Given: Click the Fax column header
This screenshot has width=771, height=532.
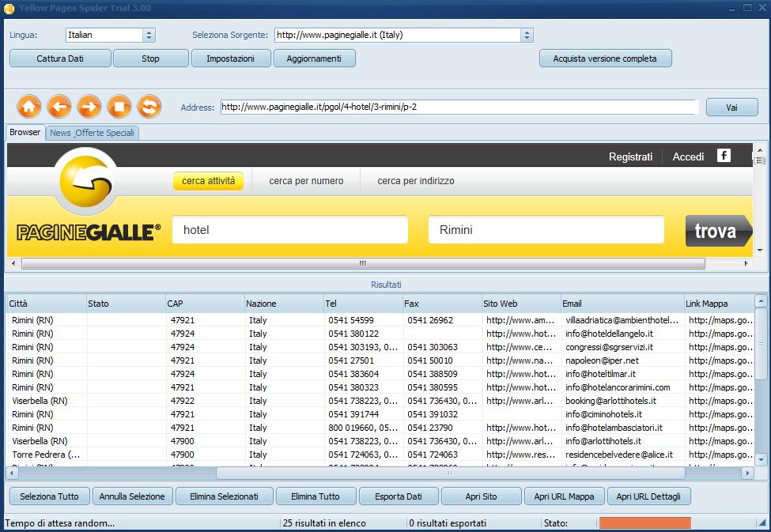Looking at the screenshot, I should click(442, 304).
